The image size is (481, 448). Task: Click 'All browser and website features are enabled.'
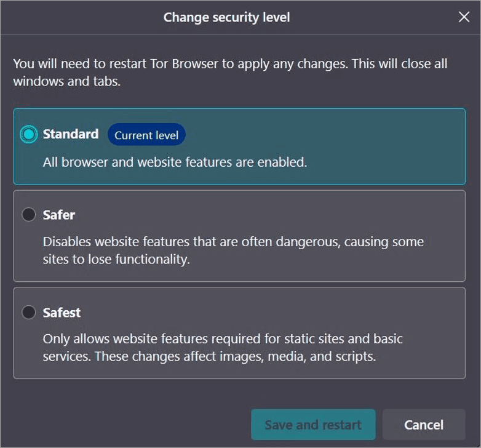coord(175,162)
